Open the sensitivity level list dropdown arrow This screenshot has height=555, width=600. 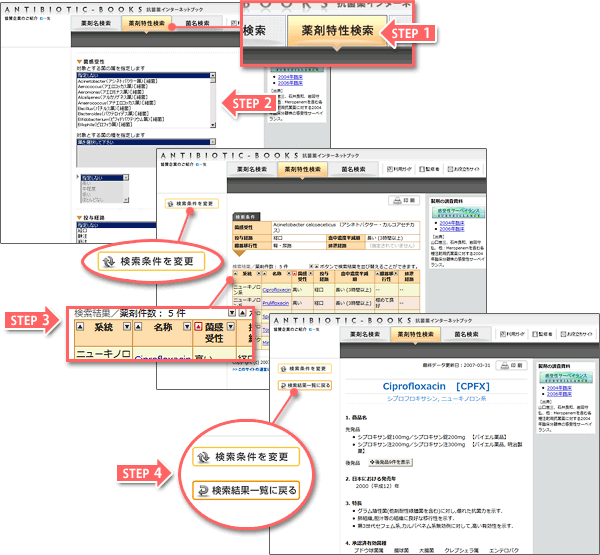pos(126,178)
